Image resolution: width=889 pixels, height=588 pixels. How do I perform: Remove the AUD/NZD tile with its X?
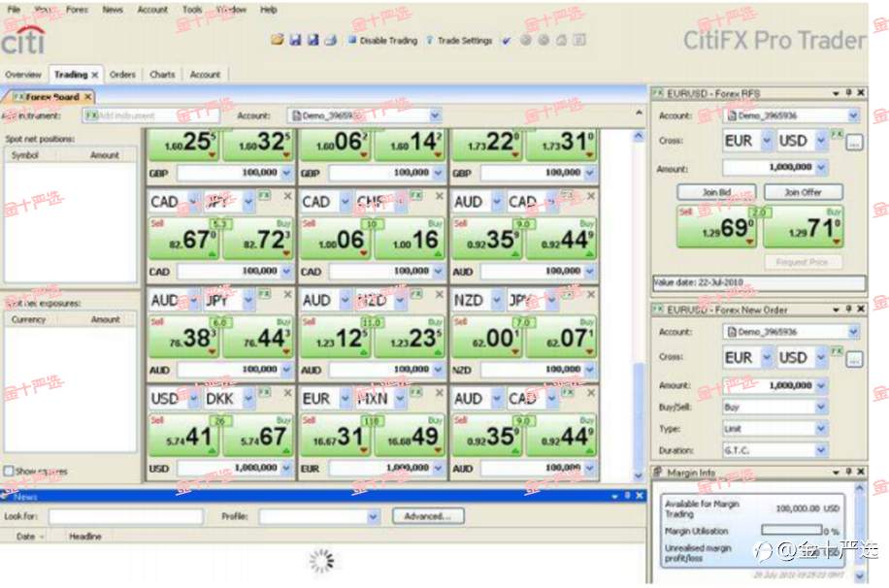440,295
